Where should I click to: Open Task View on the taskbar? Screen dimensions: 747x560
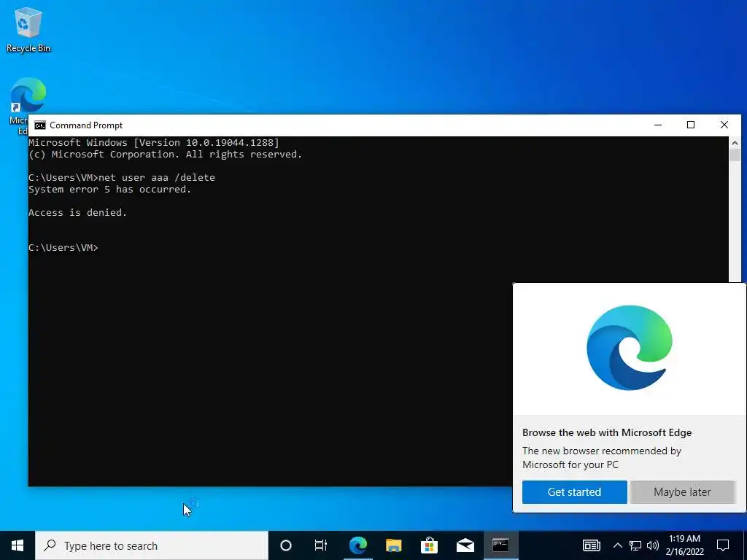coord(321,545)
